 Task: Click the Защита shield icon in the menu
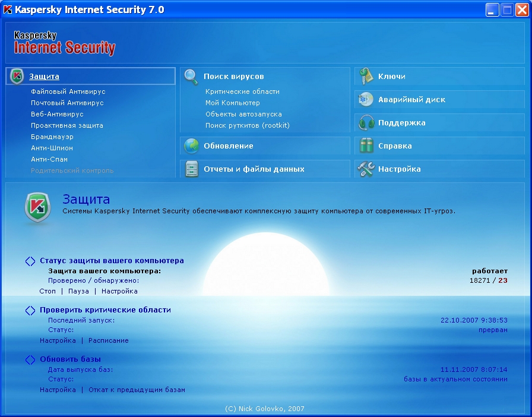(x=17, y=77)
